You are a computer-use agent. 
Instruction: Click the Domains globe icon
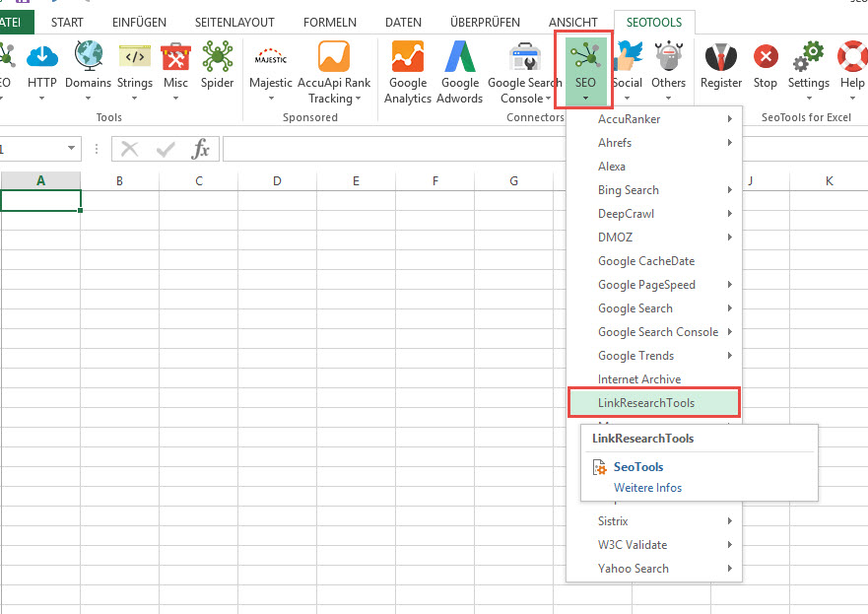(x=89, y=56)
